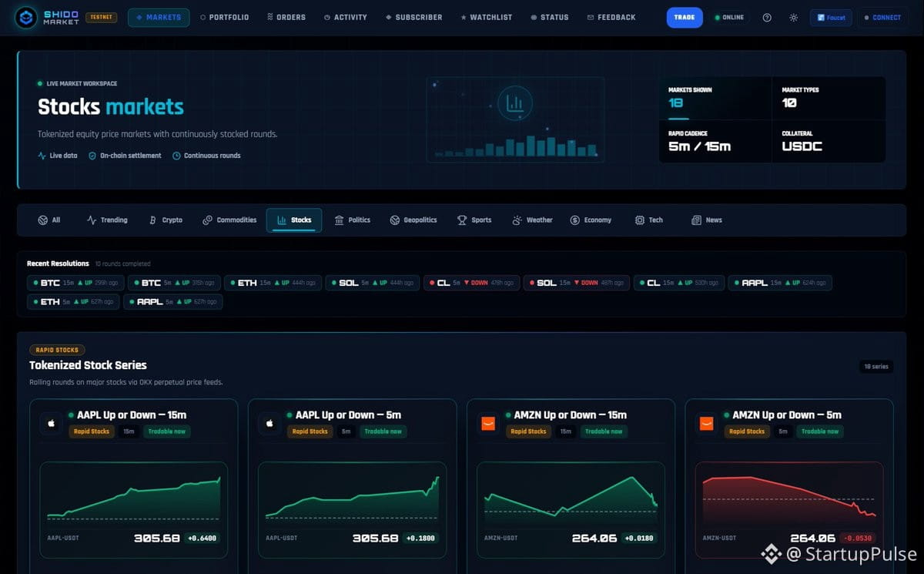Click the Continuous rounds label
The width and height of the screenshot is (924, 574).
tap(206, 156)
